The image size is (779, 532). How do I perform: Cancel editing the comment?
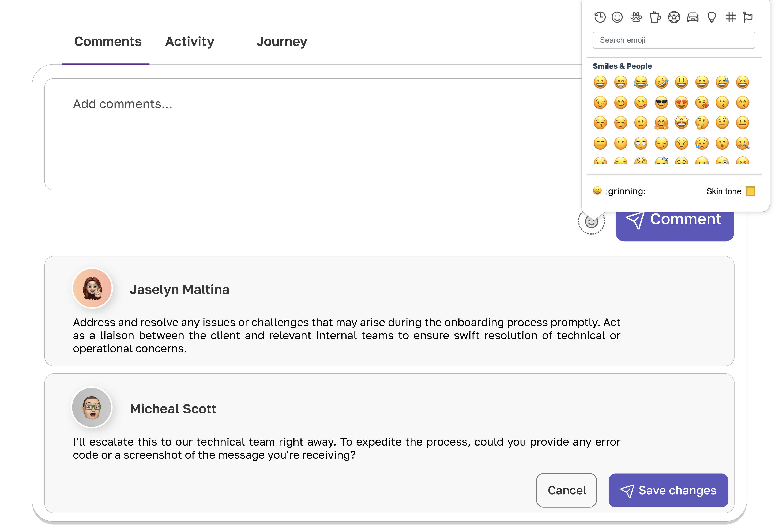pyautogui.click(x=566, y=490)
